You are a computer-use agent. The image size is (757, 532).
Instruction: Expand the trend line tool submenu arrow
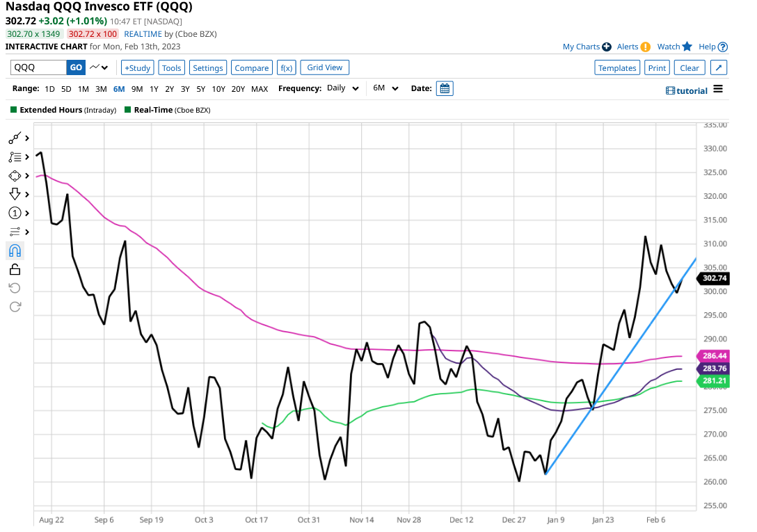tap(27, 138)
